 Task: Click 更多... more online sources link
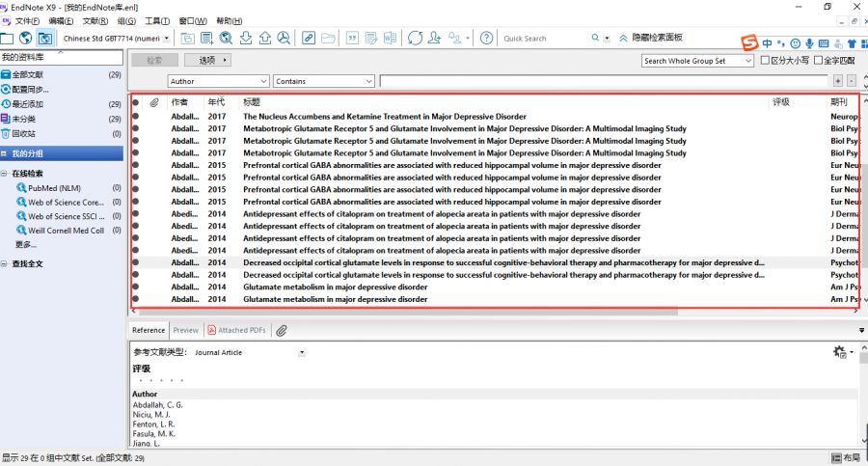point(26,244)
